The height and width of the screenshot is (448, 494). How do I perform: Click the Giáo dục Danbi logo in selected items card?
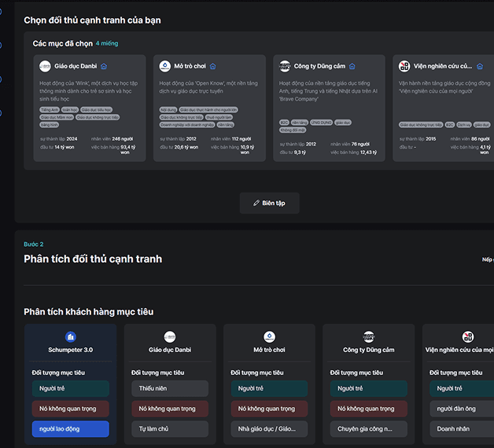tap(45, 66)
